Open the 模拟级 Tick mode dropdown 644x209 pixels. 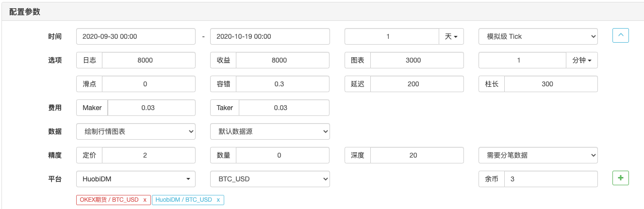pyautogui.click(x=538, y=36)
